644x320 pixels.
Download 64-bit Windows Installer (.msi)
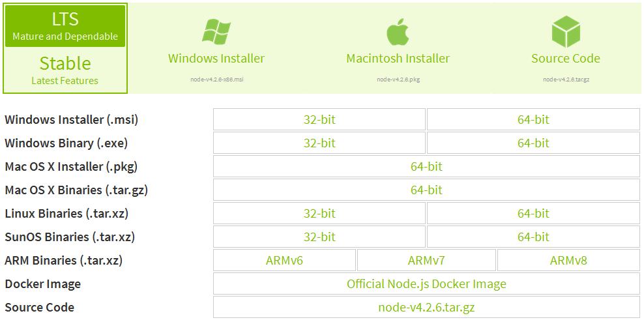click(533, 120)
